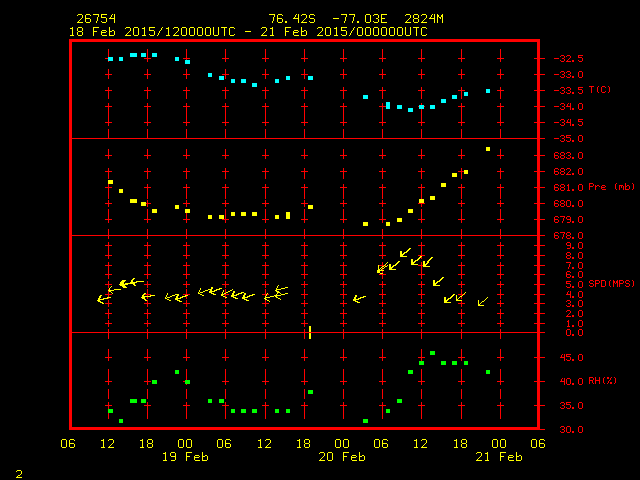
Task: Click the rightmost yellow wind arrow
Action: [x=483, y=301]
